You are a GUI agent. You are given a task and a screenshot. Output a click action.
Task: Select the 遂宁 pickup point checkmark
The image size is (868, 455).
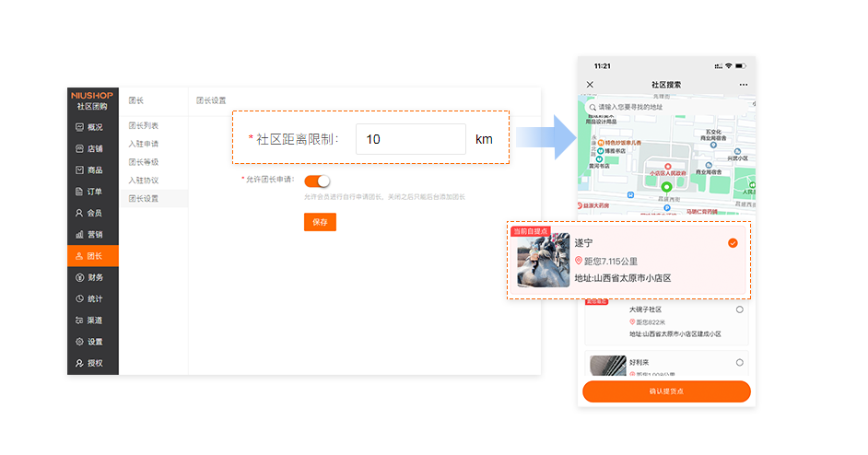[733, 243]
